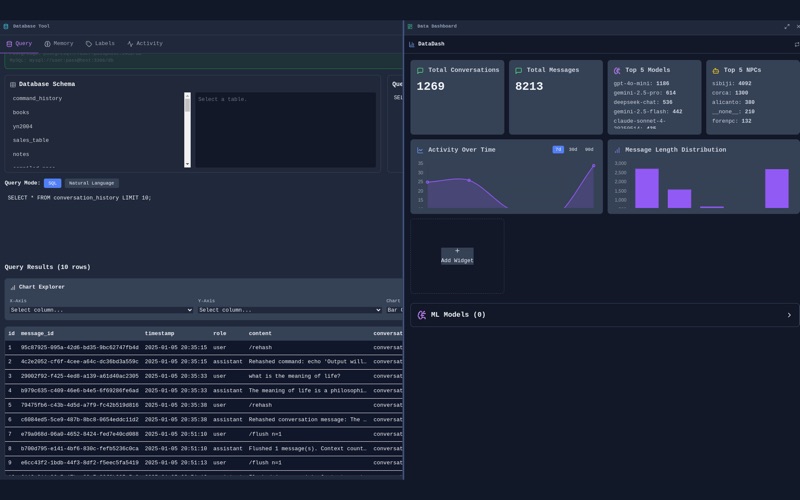Click 'what is the meaning of life?' cell
This screenshot has width=800, height=500.
[294, 377]
